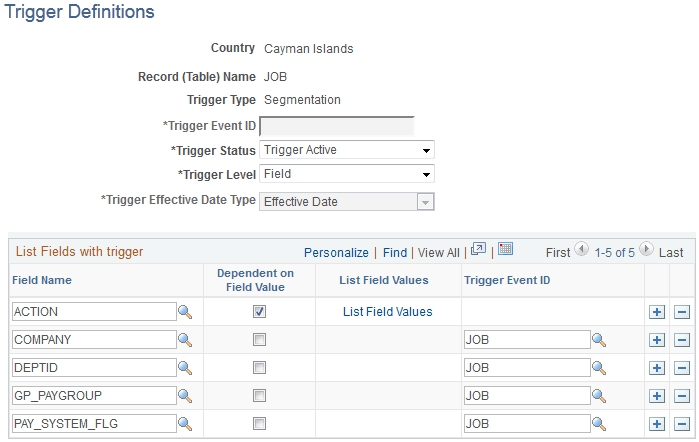Check Dependent on Field Value for COMPANY
Viewport: 699px width, 442px height.
point(260,340)
